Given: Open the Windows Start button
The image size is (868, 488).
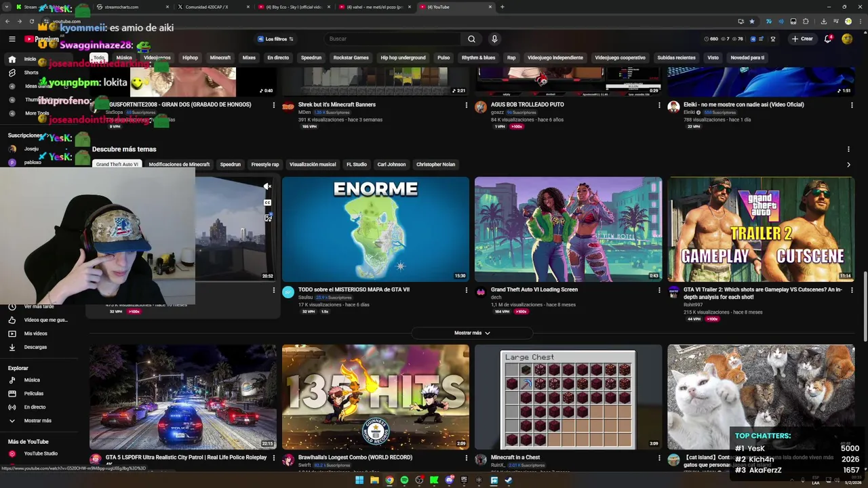Looking at the screenshot, I should (359, 481).
